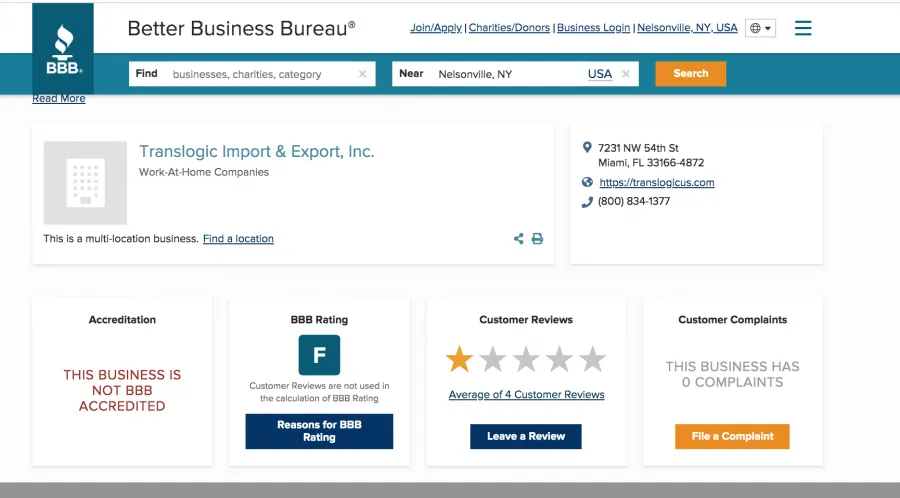This screenshot has height=498, width=900.
Task: Click the second gray star
Action: pos(492,360)
